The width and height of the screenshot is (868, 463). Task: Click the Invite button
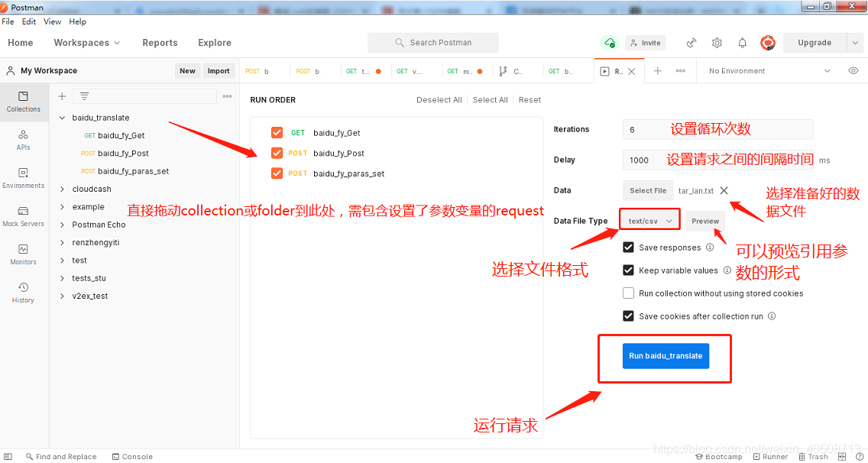pos(646,43)
